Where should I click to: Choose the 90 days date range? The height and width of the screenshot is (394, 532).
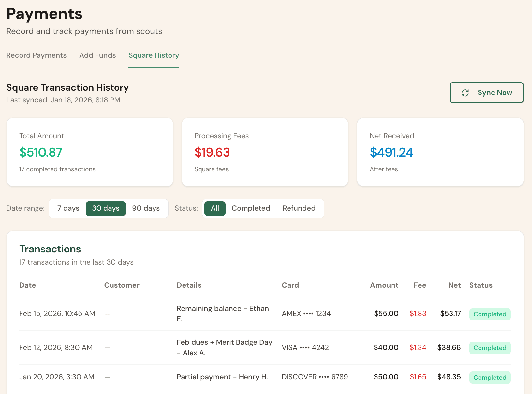(x=146, y=208)
